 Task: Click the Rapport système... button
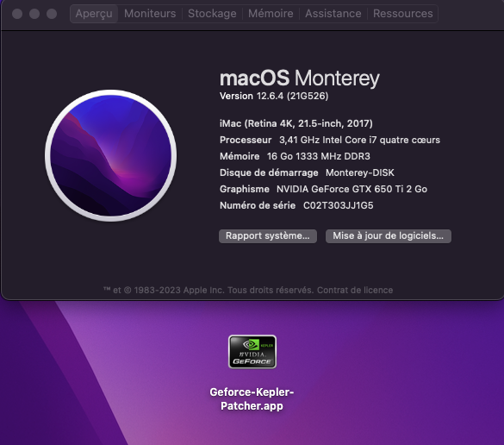pos(268,235)
